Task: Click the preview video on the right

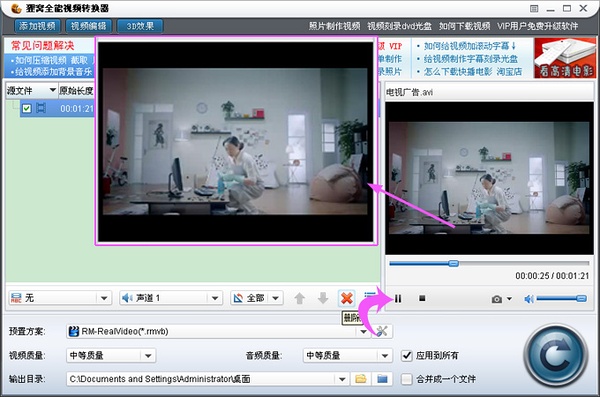Action: point(489,178)
